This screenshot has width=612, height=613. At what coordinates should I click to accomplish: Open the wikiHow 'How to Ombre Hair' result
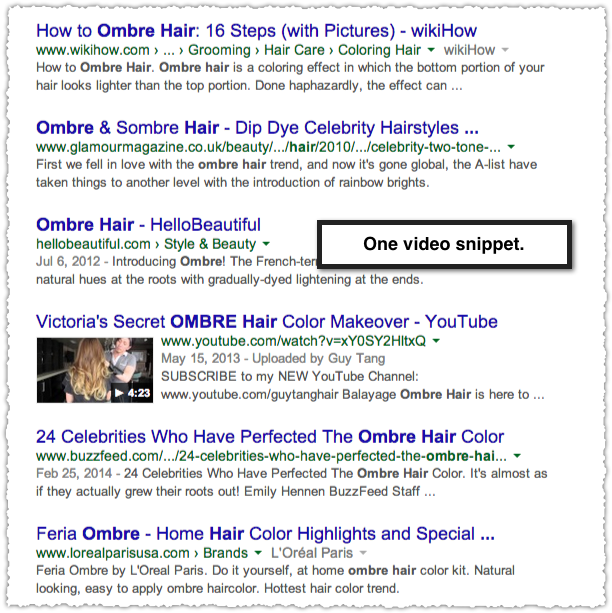(257, 31)
